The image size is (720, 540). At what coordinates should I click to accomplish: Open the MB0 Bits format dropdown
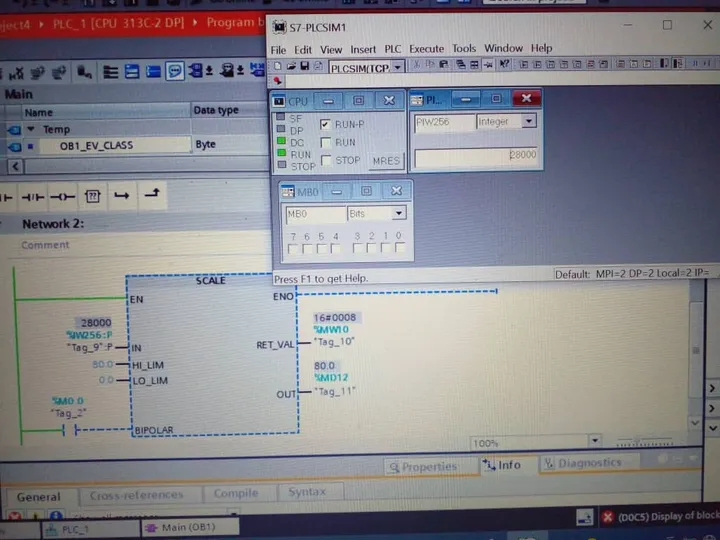click(399, 213)
